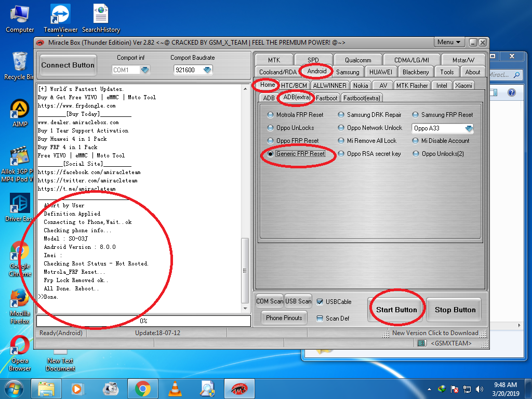
Task: Launch TeamViewer desktop shortcut
Action: pos(60,19)
